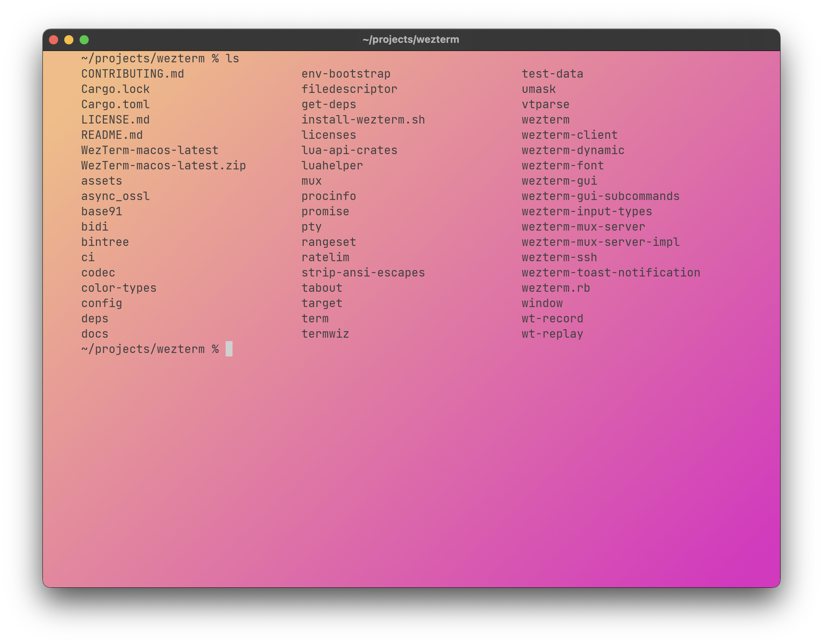Select the Cargo.toml entry
The height and width of the screenshot is (644, 823).
(115, 104)
